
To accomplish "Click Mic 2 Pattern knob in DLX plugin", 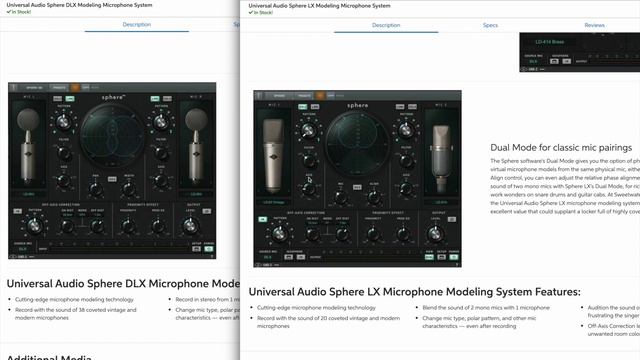I will pos(161,122).
